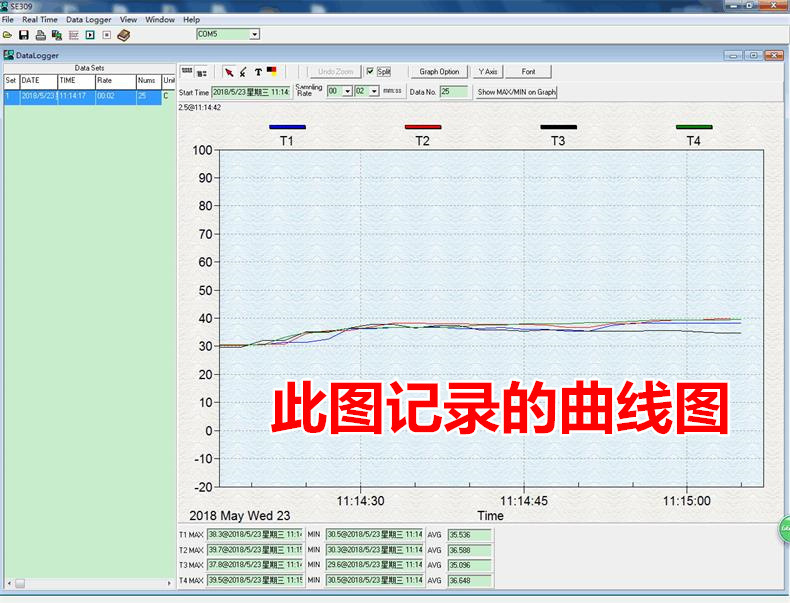
Task: Click the blue T1 legend color bar
Action: (287, 127)
